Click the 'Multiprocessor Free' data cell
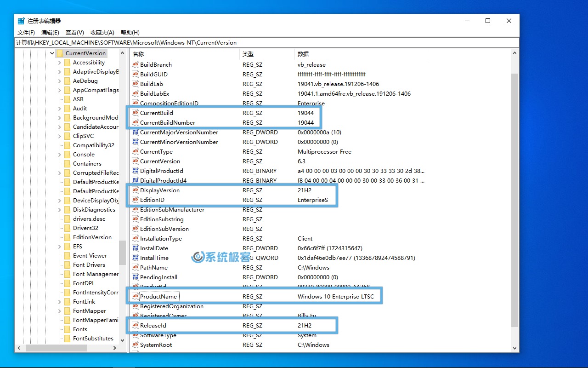This screenshot has width=588, height=368. coord(324,152)
